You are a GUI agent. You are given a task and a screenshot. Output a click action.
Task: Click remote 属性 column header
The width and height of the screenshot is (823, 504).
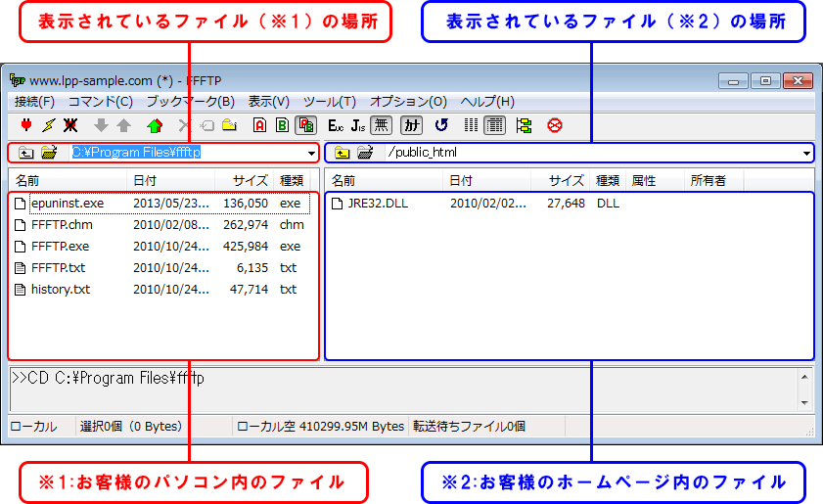coord(655,181)
